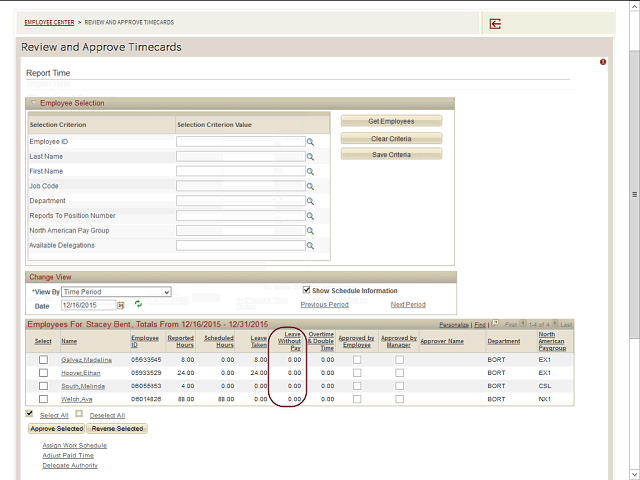This screenshot has height=480, width=640.
Task: Click the First Name input field
Action: (x=240, y=172)
